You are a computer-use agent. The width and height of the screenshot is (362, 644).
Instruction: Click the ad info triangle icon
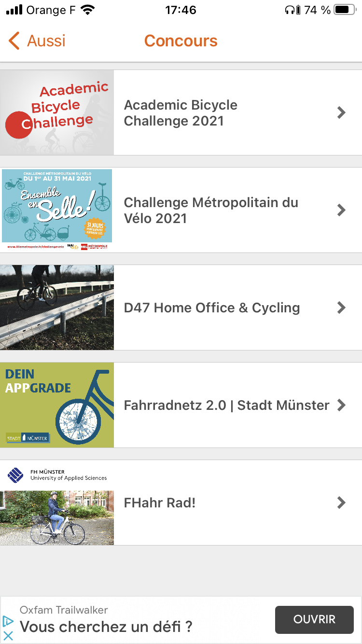coord(8,621)
